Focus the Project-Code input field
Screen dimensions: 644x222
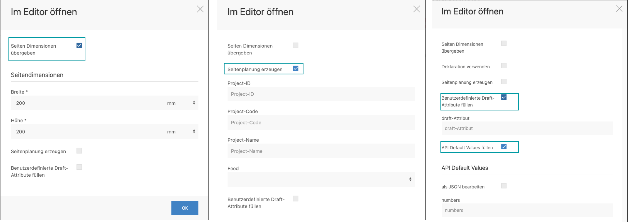click(x=321, y=123)
